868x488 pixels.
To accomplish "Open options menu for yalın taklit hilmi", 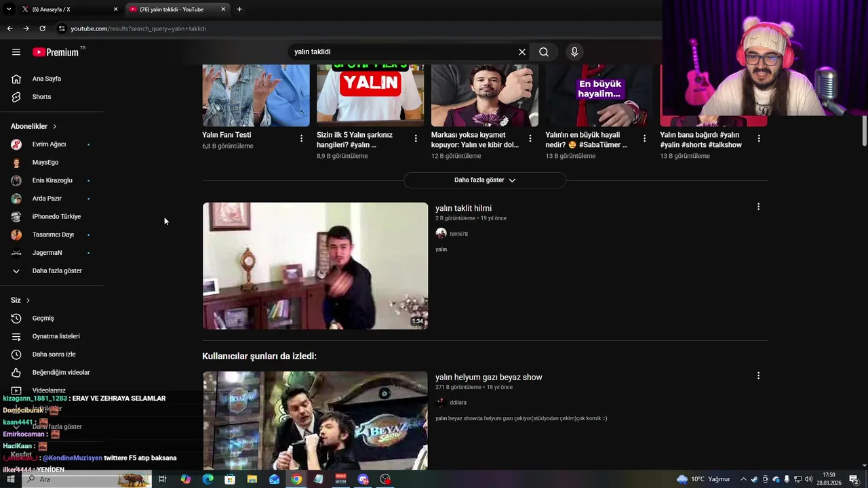I will (758, 207).
